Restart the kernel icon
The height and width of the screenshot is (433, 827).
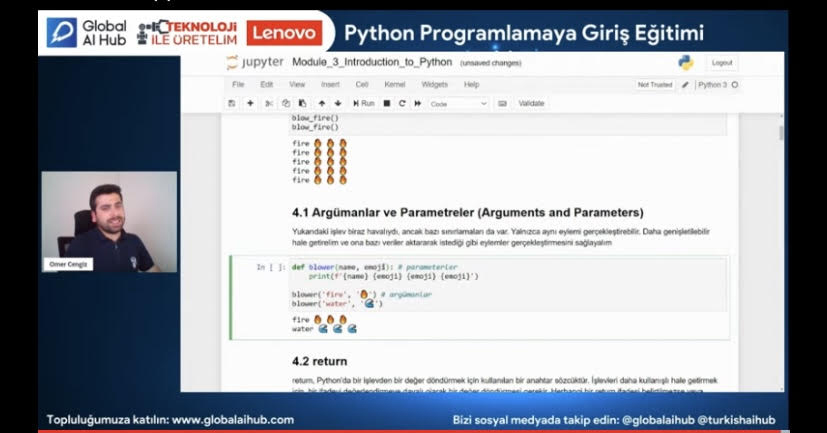pos(402,103)
